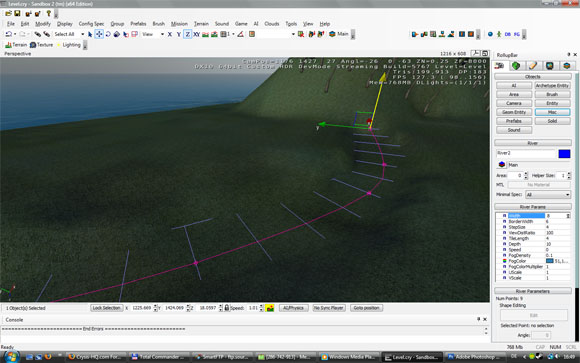Open the Terrain editor tool
The image size is (580, 363).
tap(16, 45)
